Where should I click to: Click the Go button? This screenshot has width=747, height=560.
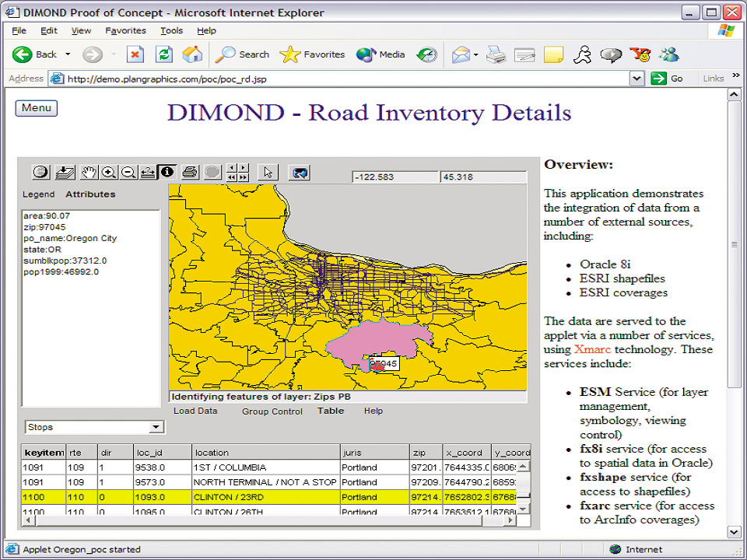(668, 79)
